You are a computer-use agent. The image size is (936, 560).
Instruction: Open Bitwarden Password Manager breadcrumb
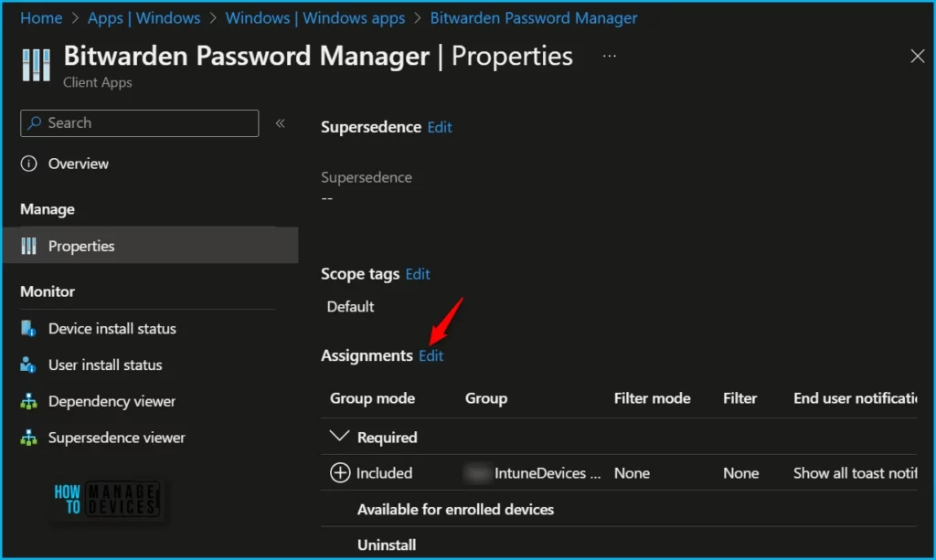coord(534,18)
